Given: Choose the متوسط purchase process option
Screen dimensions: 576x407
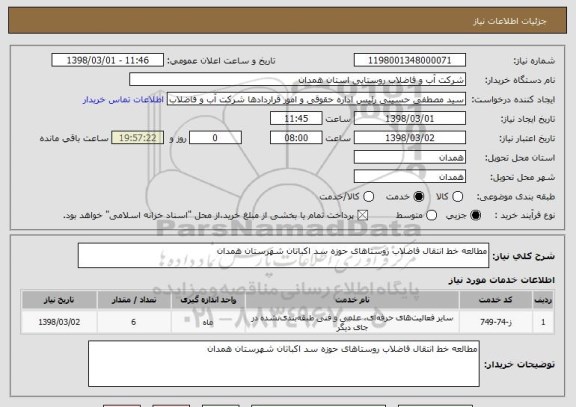Looking at the screenshot, I should click(x=431, y=216).
